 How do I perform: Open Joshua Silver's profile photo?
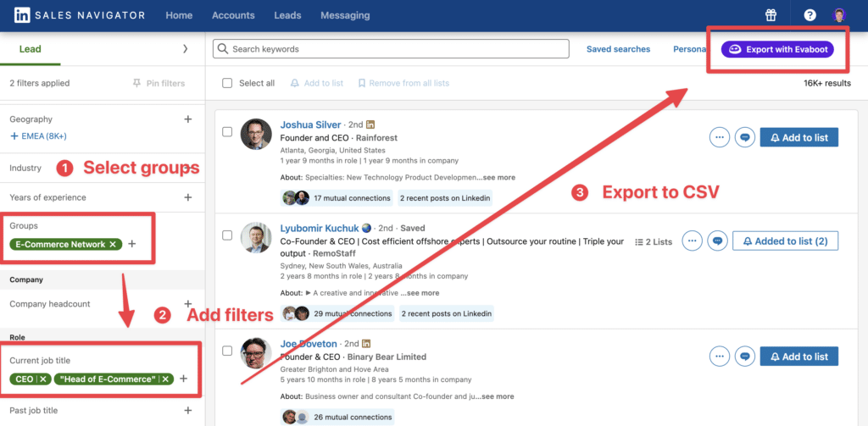pos(256,133)
